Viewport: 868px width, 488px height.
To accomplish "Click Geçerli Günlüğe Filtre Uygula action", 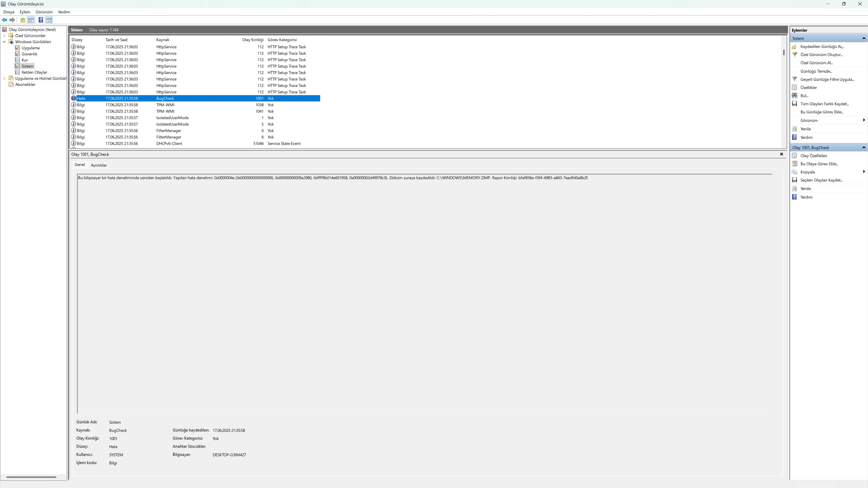I will (827, 80).
